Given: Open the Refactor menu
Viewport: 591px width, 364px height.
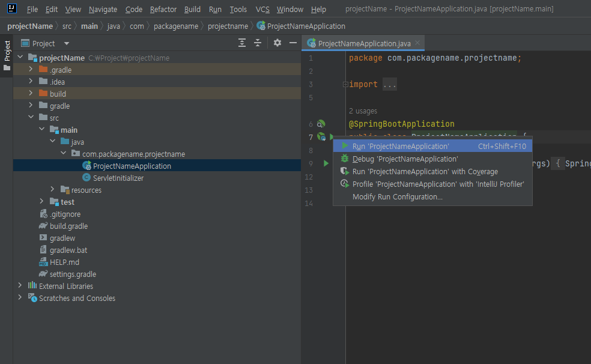Looking at the screenshot, I should [163, 9].
